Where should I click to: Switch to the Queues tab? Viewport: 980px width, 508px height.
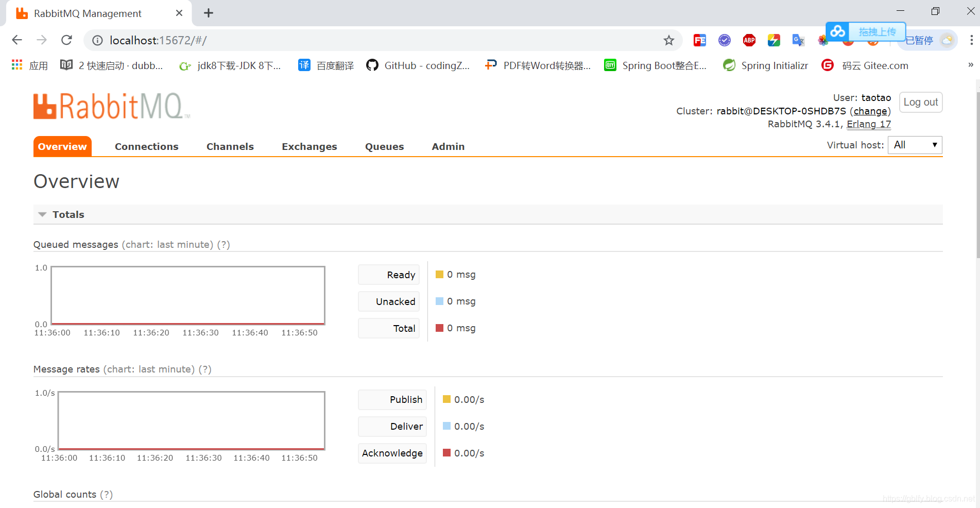coord(385,146)
